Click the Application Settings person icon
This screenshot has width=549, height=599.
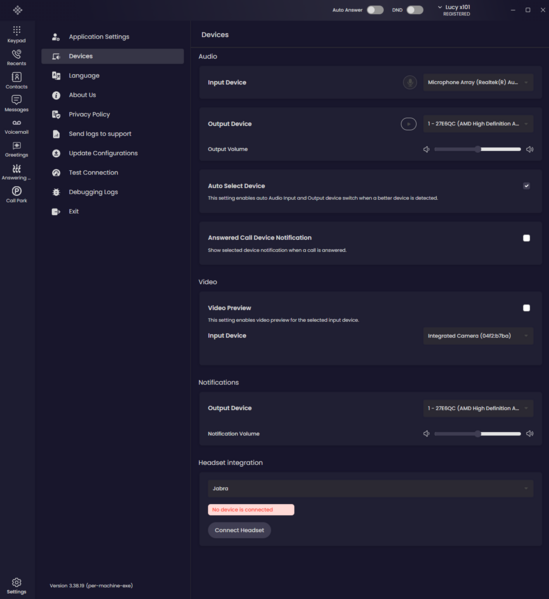coord(56,37)
